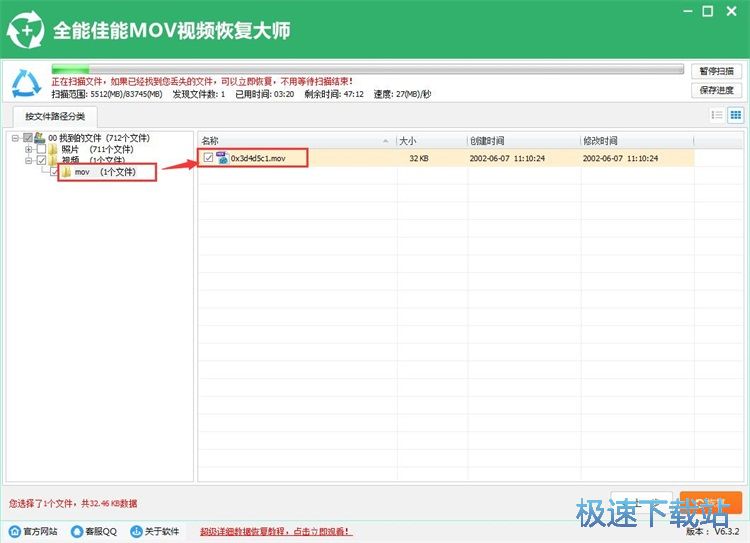Select the 00 找到的文件 tree item

tap(99, 138)
